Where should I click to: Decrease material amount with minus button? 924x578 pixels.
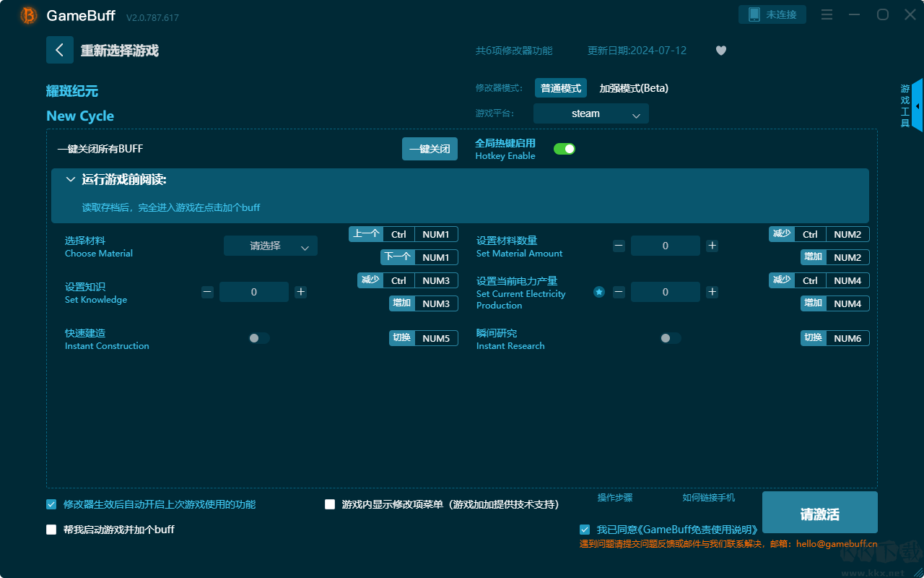coord(619,246)
